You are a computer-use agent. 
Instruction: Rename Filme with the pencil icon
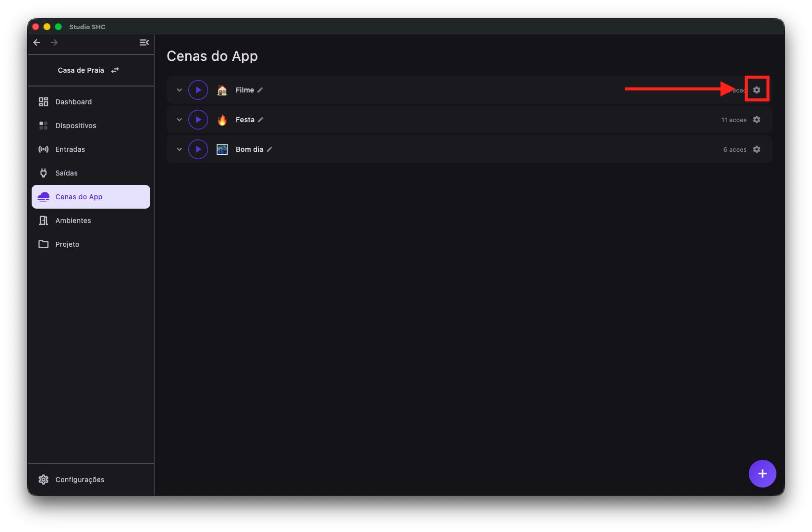click(x=260, y=90)
